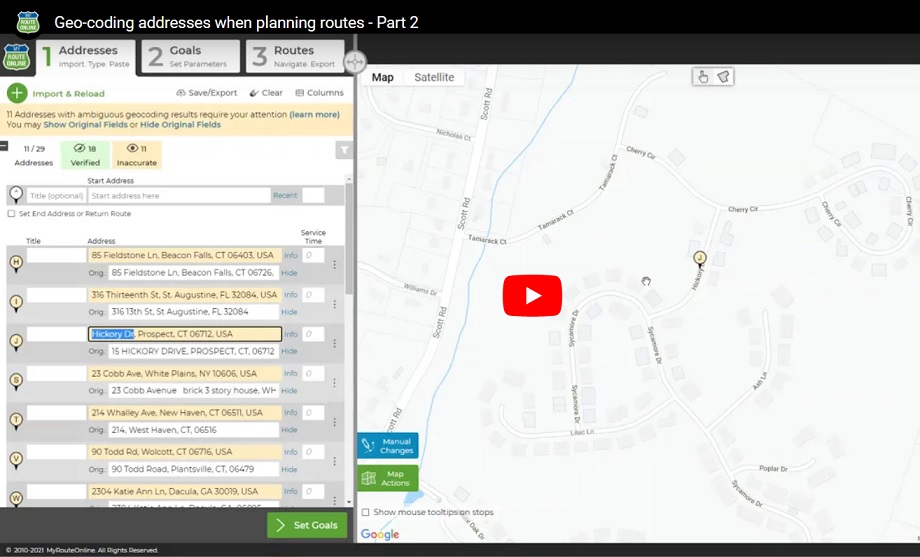This screenshot has height=557, width=920.
Task: Open options menu for 85 Fieldstone Ln row
Action: point(334,265)
